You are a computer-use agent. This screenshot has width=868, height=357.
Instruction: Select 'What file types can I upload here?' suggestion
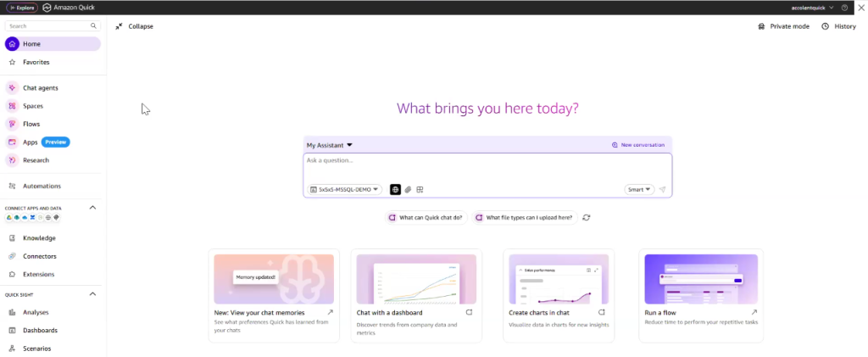click(524, 218)
